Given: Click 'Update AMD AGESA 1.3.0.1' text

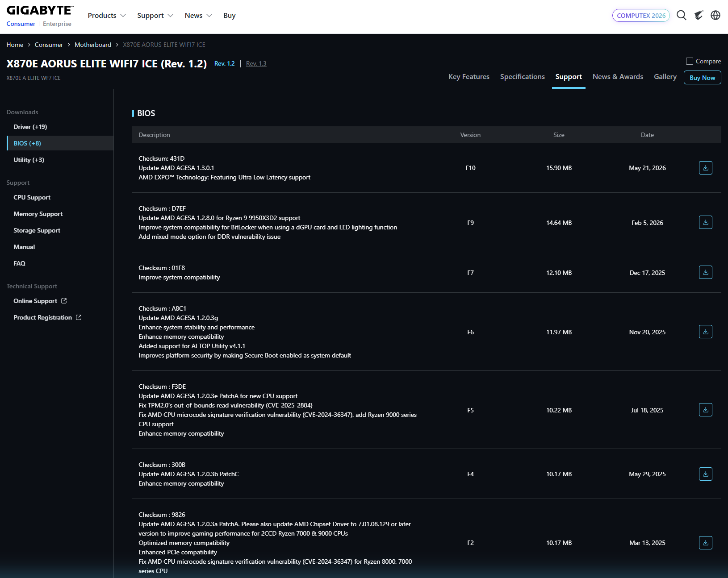Looking at the screenshot, I should point(176,168).
